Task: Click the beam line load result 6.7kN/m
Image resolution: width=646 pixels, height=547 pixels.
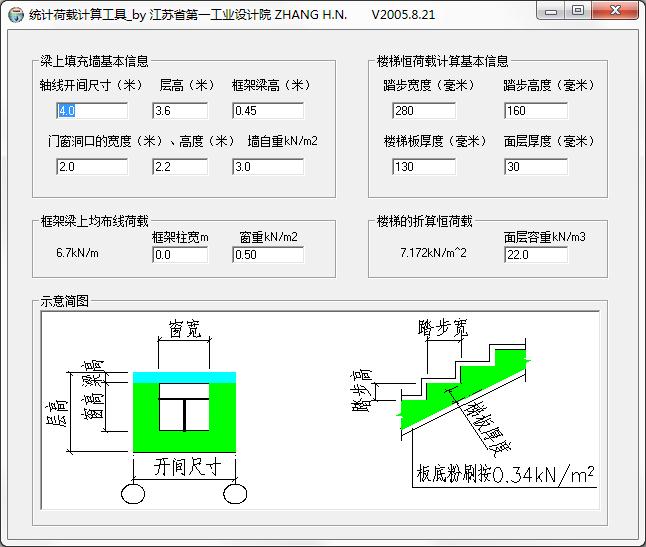Action: point(77,253)
